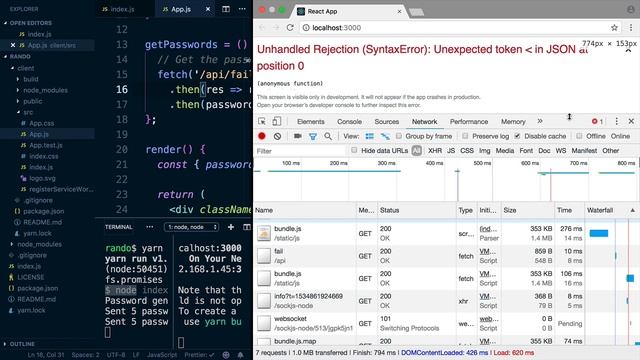Select the All request type filter
Screen dimensions: 640x360
416,151
